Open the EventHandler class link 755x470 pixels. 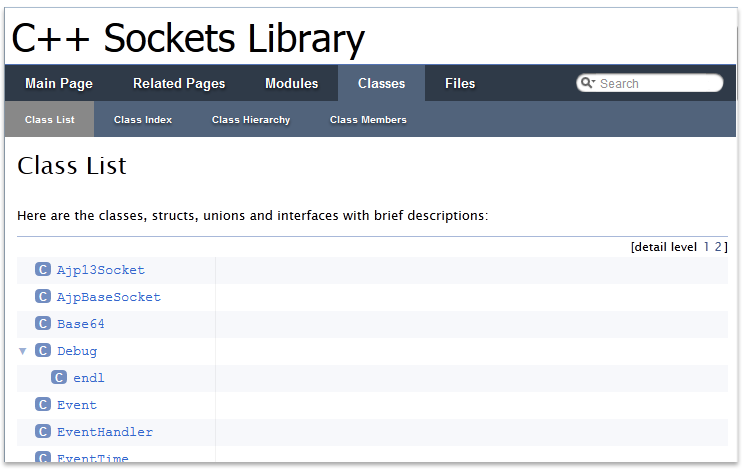coord(105,432)
